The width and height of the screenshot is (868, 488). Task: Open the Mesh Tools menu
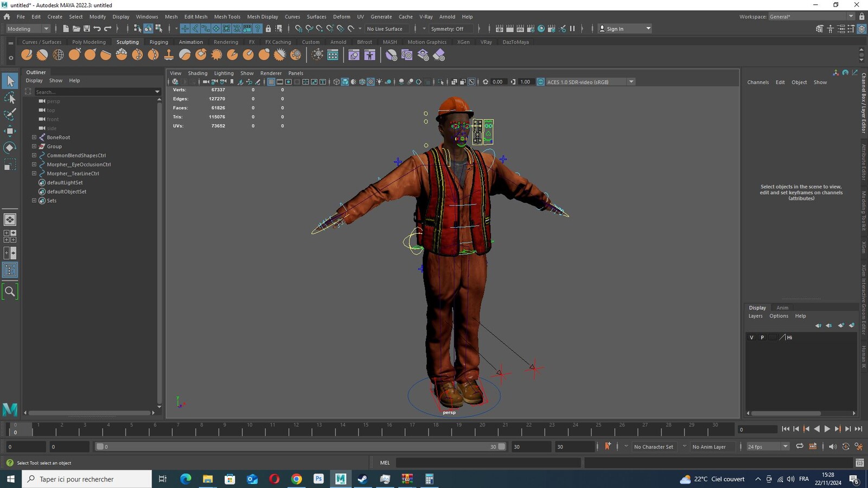(x=227, y=17)
